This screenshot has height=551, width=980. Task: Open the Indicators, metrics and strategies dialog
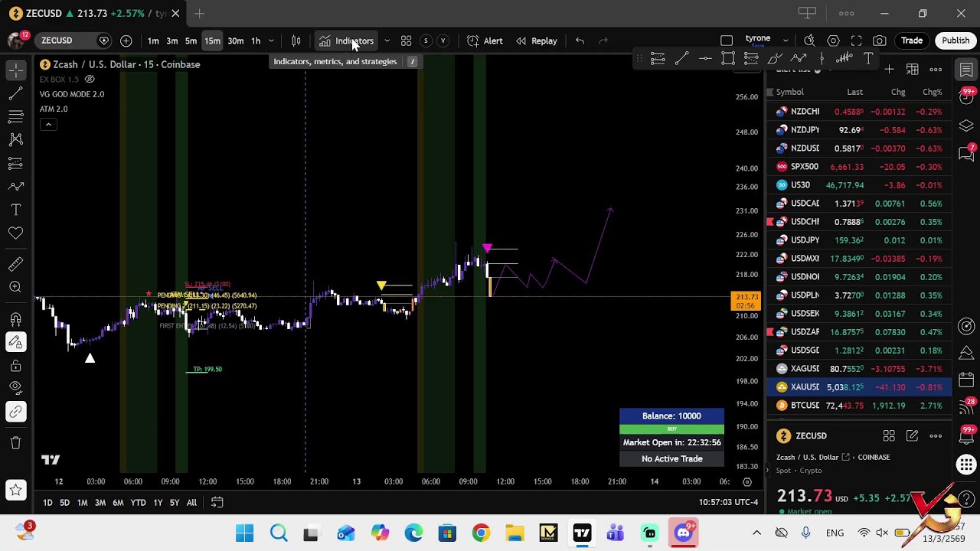click(x=347, y=41)
